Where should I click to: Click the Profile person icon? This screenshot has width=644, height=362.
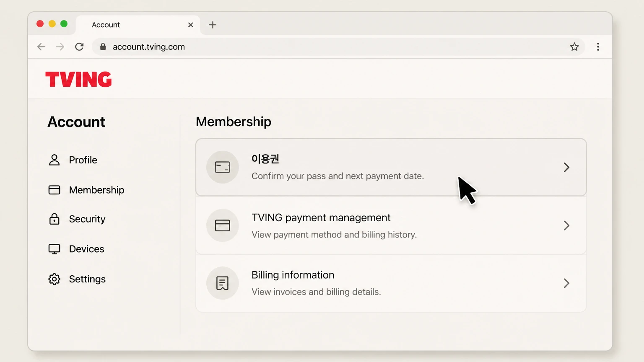click(x=54, y=160)
